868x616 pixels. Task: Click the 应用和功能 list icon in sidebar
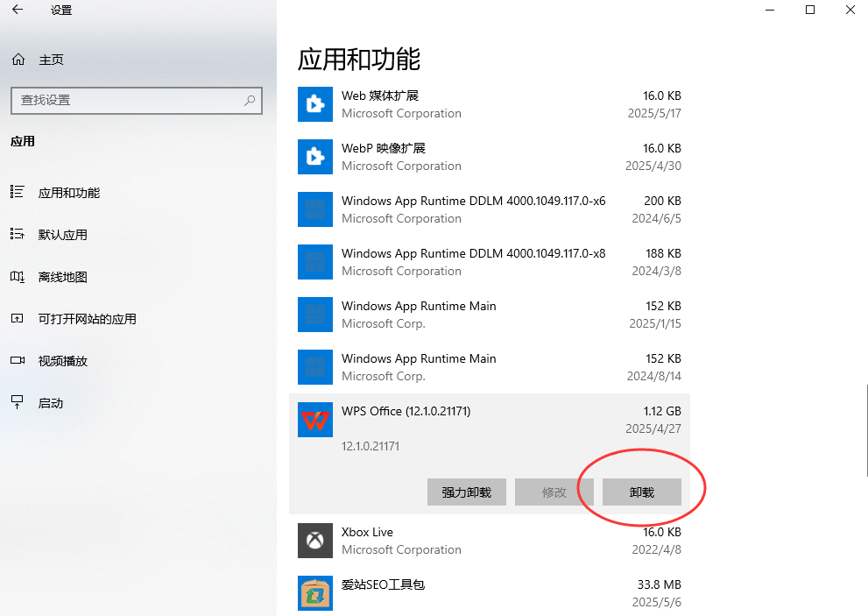18,192
